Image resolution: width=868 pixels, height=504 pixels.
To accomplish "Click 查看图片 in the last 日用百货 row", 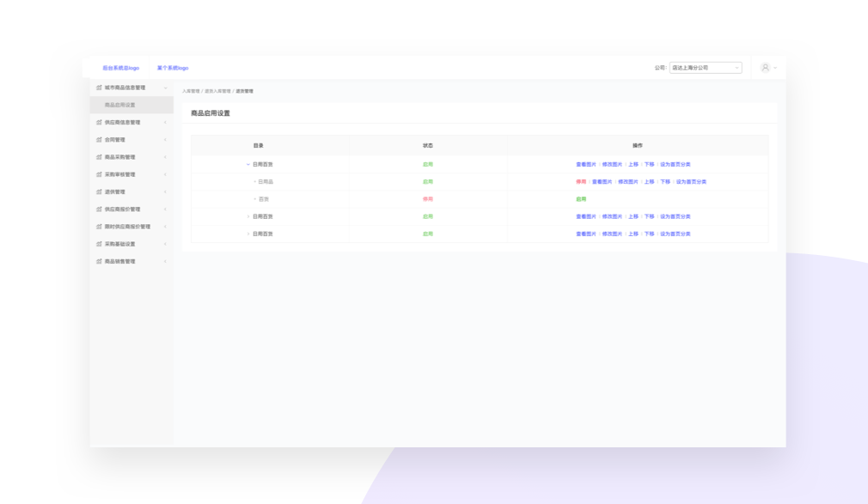I will 586,234.
